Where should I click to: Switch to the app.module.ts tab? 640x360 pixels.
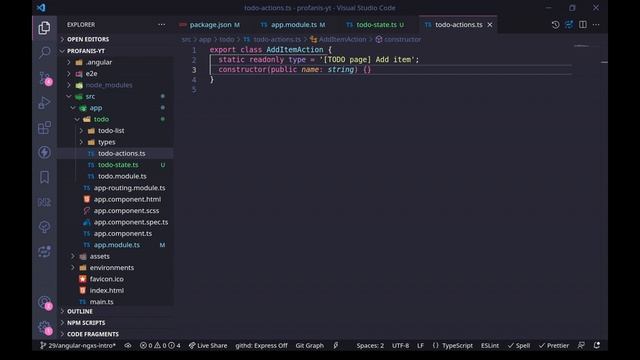pos(293,25)
